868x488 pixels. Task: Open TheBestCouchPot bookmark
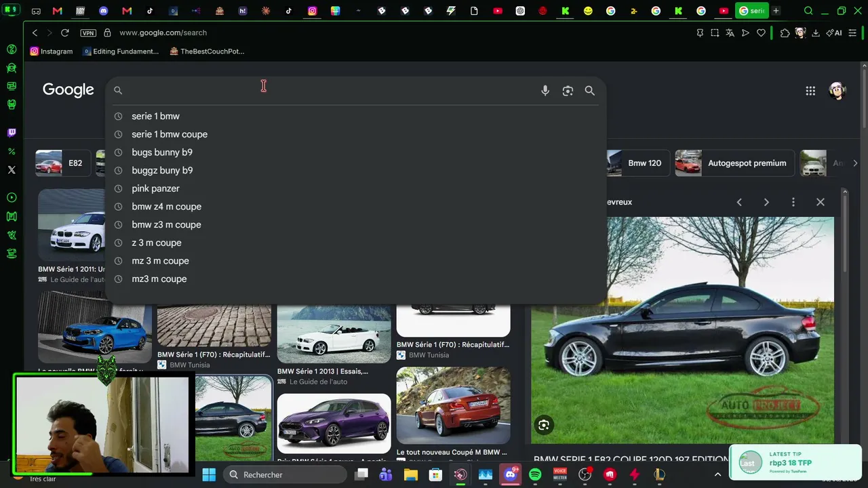tap(207, 52)
